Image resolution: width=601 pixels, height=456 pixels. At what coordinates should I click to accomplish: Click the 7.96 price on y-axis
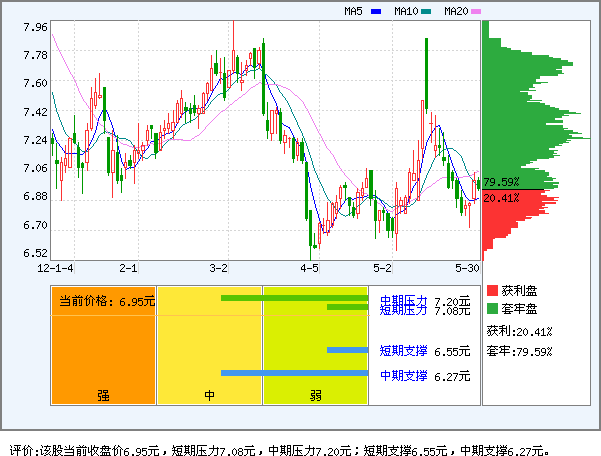(35, 28)
